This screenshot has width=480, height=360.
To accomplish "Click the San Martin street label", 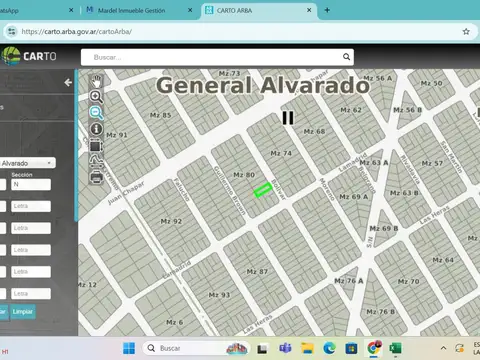I will (x=451, y=157).
